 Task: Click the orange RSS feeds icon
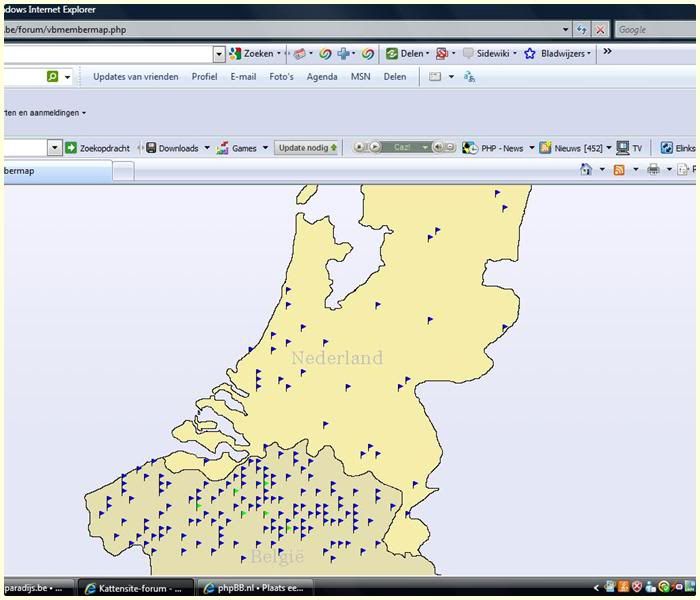pyautogui.click(x=619, y=170)
